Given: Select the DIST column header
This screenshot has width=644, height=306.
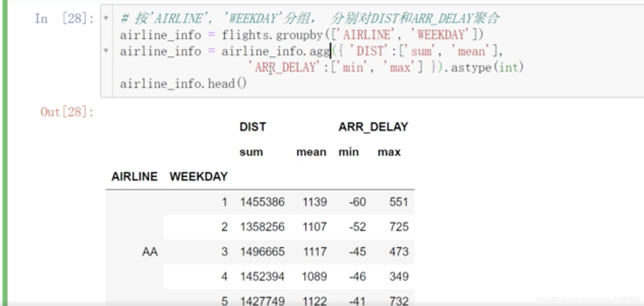Looking at the screenshot, I should coord(253,127).
